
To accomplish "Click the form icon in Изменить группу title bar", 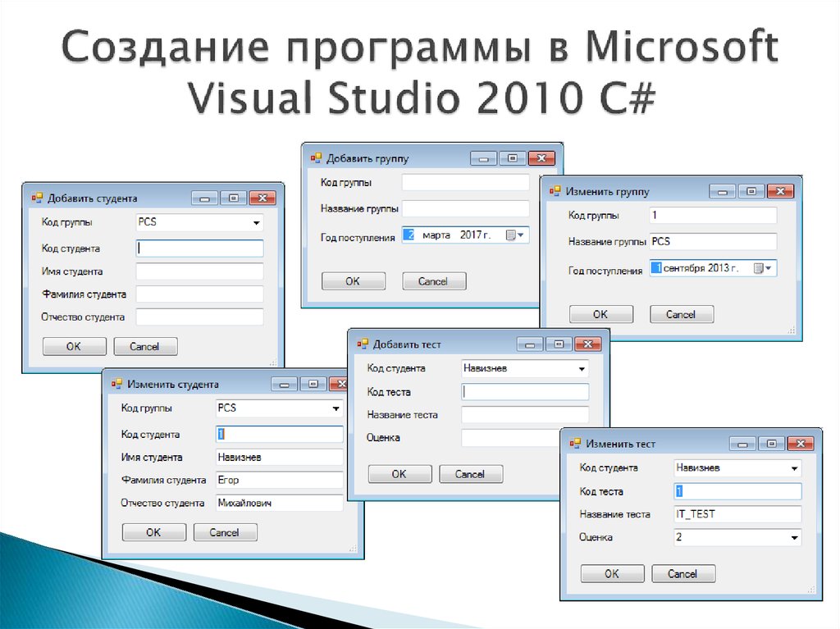I will [555, 191].
